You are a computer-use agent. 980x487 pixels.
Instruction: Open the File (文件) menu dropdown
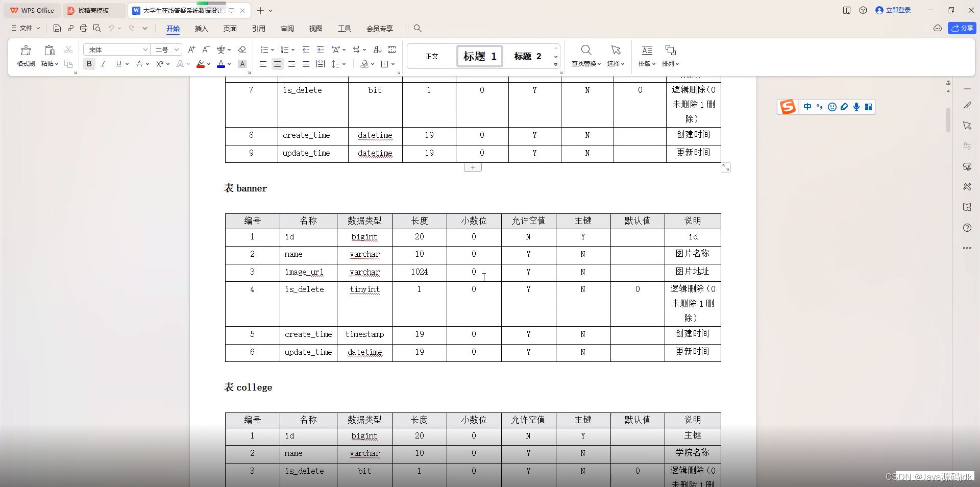pyautogui.click(x=26, y=28)
